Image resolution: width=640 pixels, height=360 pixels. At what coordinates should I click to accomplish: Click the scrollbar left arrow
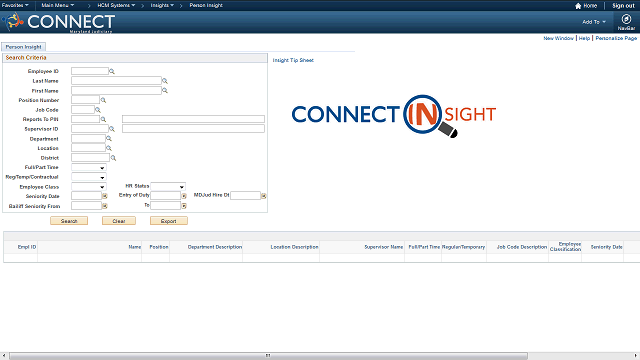point(4,356)
